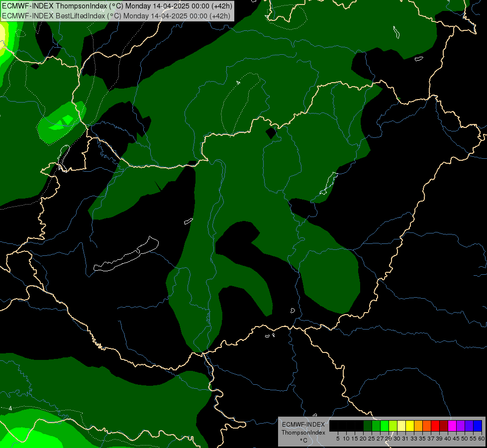This screenshot has width=487, height=448.
Task: Select the purple 45-50 legend swatch
Action: click(461, 426)
